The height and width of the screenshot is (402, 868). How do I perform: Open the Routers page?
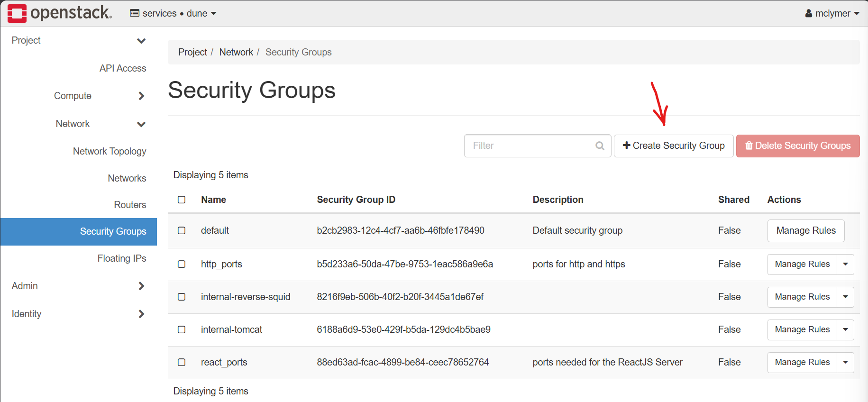point(130,205)
